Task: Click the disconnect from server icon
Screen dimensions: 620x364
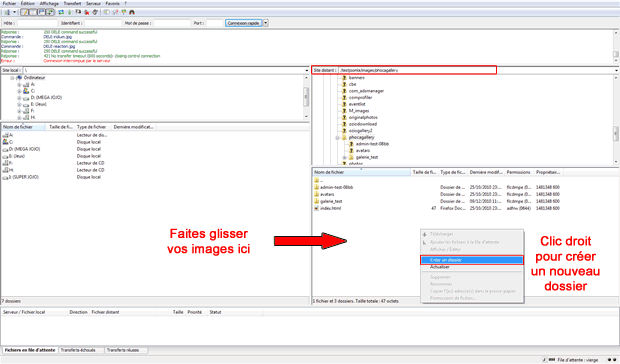Action: pyautogui.click(x=87, y=12)
